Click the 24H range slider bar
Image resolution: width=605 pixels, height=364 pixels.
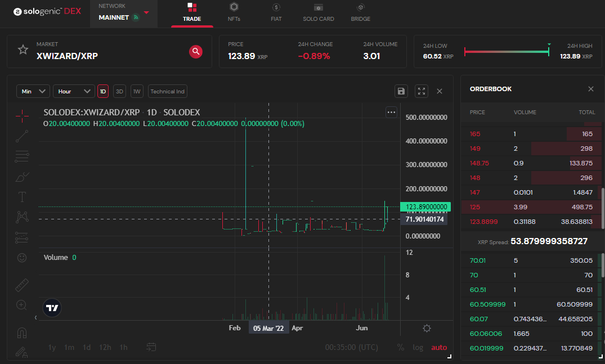point(507,51)
